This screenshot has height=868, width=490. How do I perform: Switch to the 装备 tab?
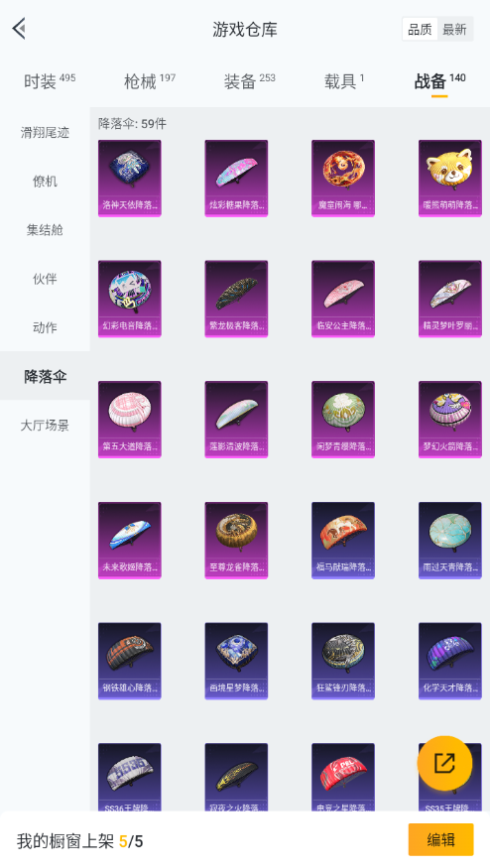pos(249,81)
